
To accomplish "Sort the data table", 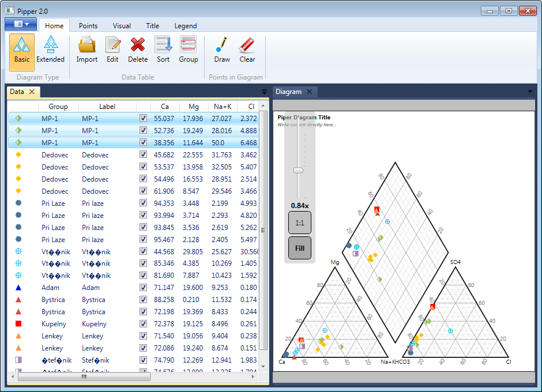I will coord(163,50).
